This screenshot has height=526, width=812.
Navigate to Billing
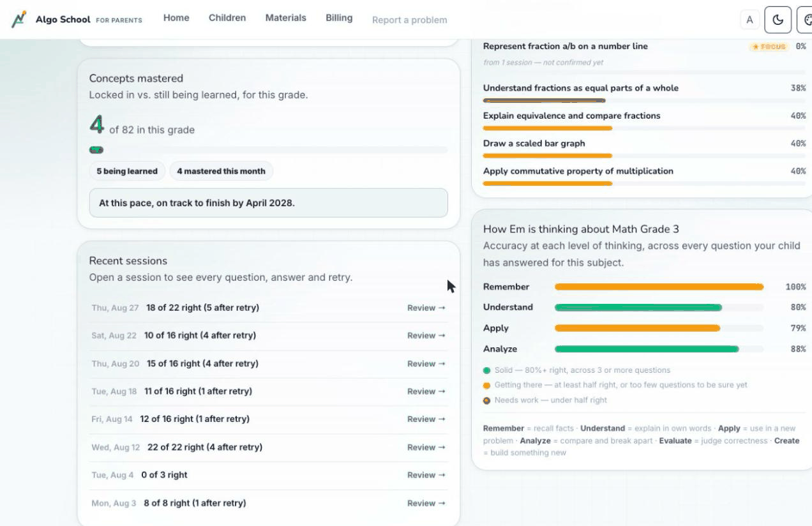(x=339, y=18)
